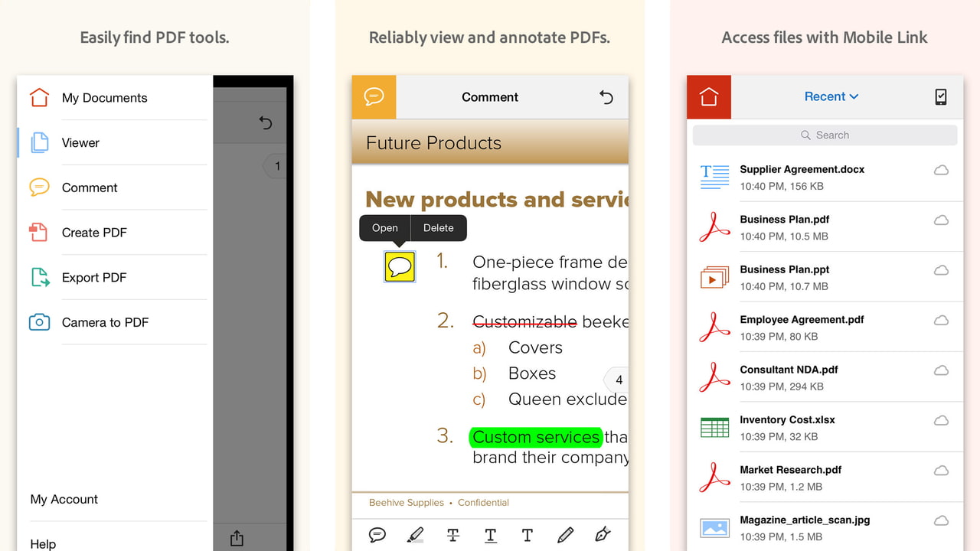Open Consultant NDA.pdf

pos(825,377)
